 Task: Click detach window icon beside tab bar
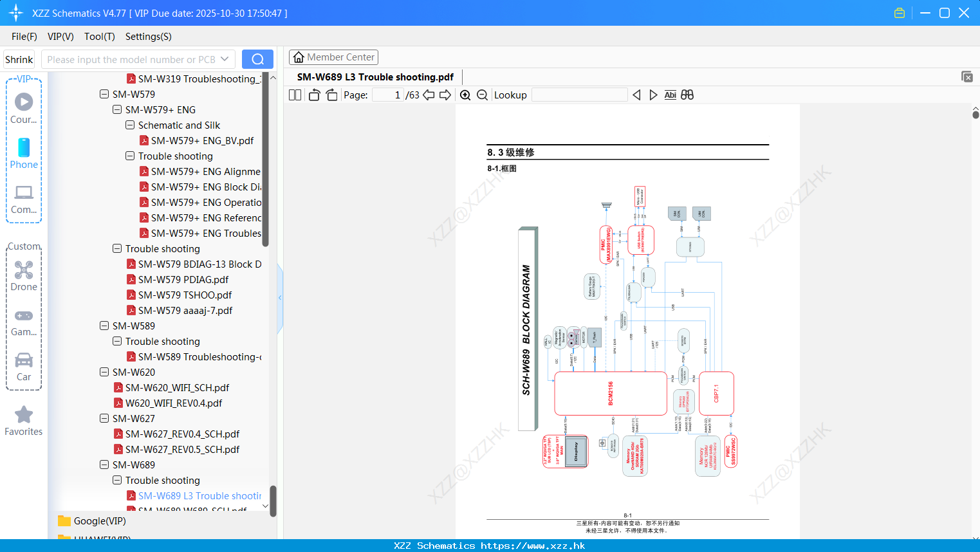click(x=967, y=77)
